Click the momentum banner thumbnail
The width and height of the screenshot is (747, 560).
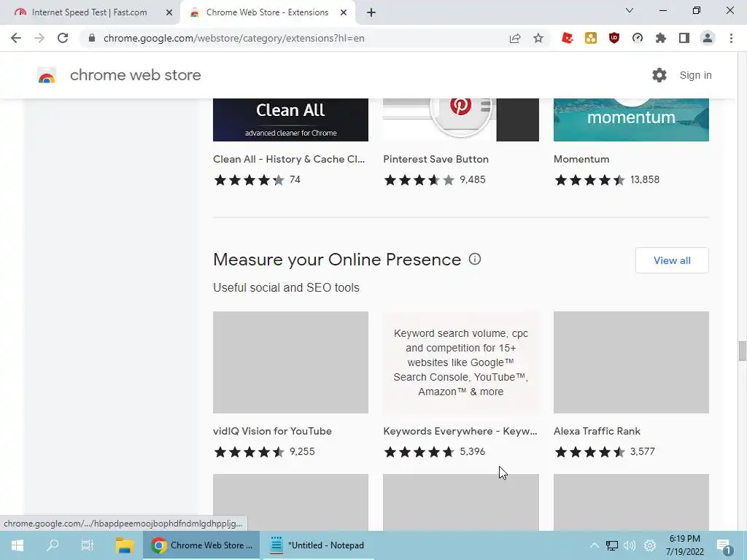(631, 120)
